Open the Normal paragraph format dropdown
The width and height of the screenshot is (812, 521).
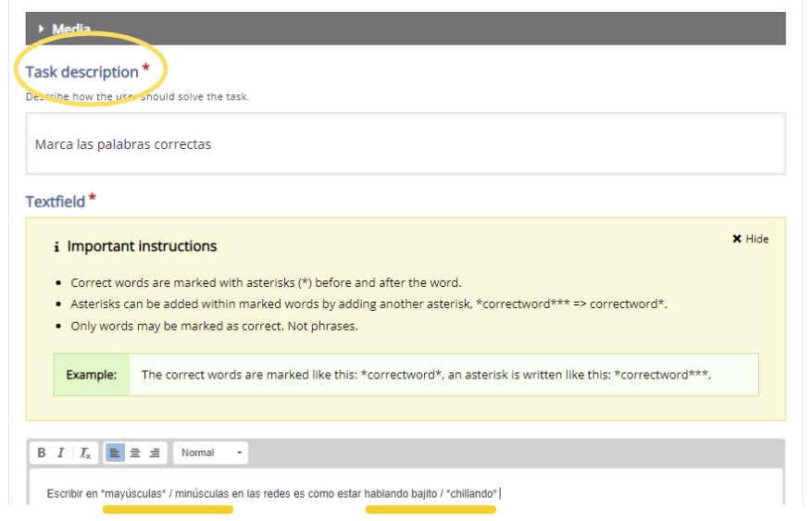click(x=212, y=453)
